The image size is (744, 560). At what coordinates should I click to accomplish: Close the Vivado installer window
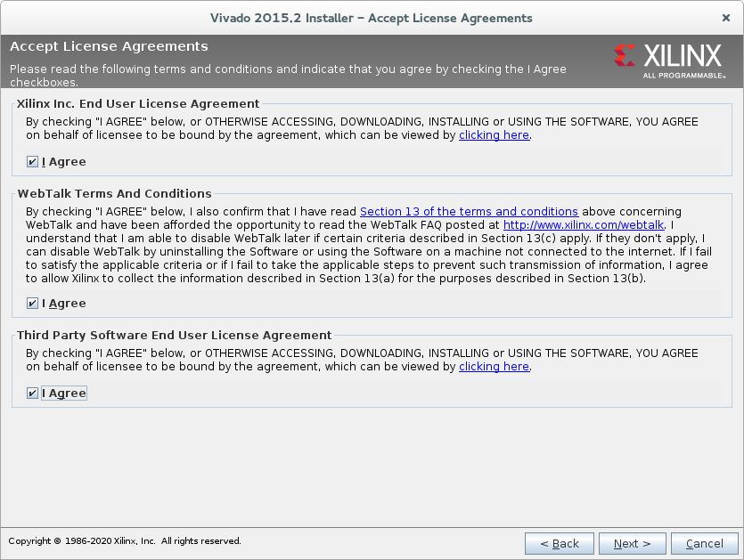click(725, 18)
